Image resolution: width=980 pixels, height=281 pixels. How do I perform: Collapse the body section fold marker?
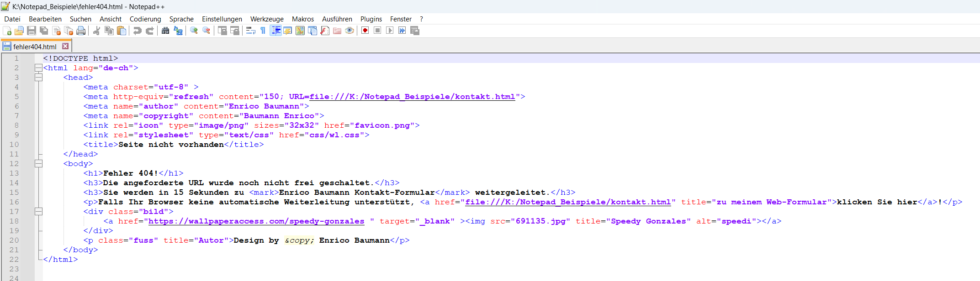[39, 164]
